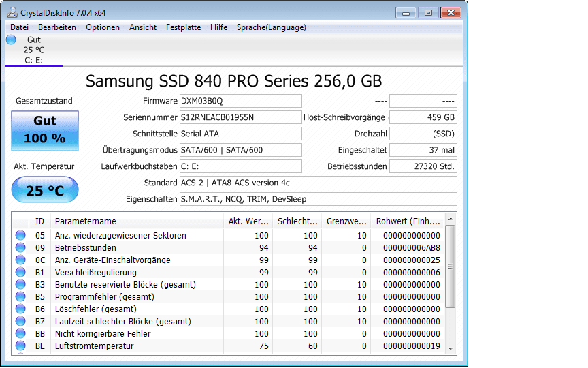The width and height of the screenshot is (588, 368).
Task: Open the Datei menu
Action: (19, 27)
